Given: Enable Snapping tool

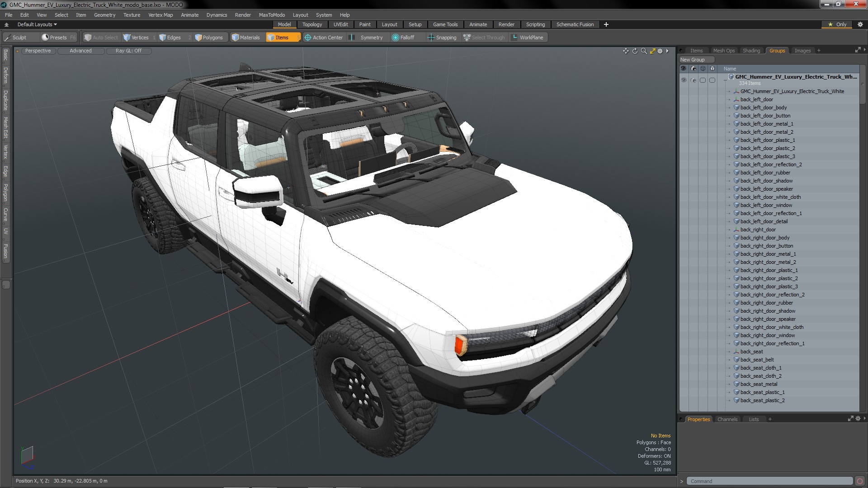Looking at the screenshot, I should click(x=442, y=38).
